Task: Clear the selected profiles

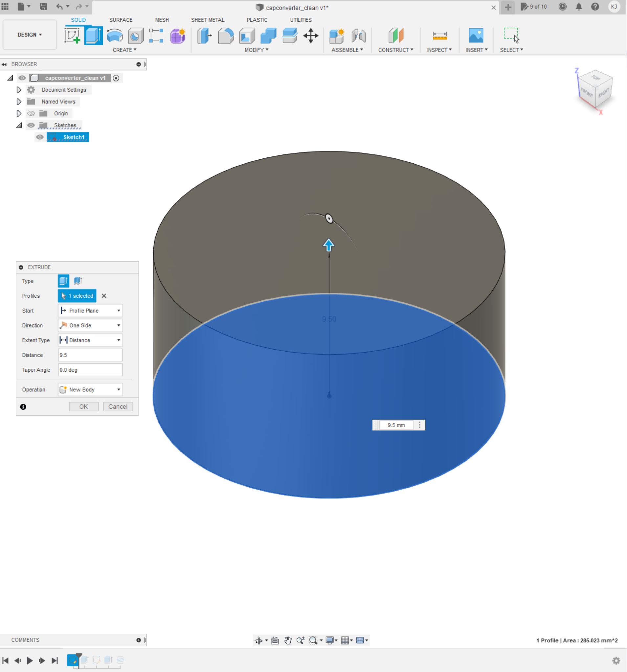Action: pos(104,296)
